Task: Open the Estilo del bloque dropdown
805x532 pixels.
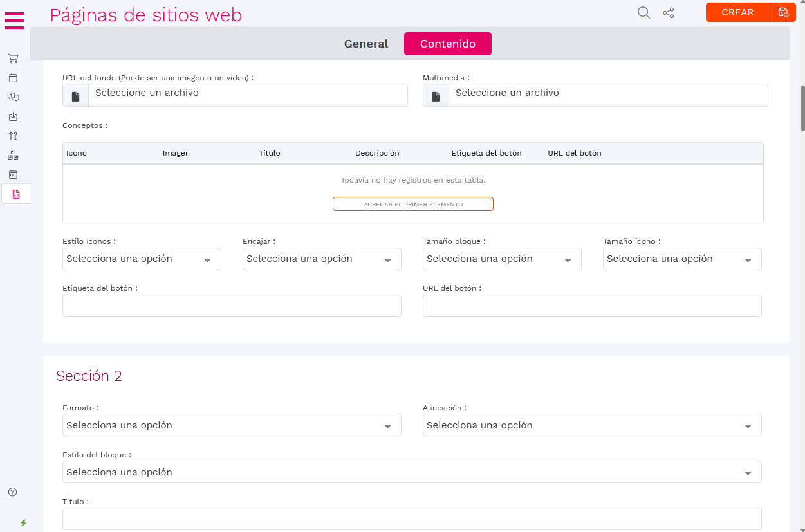Action: pos(412,472)
